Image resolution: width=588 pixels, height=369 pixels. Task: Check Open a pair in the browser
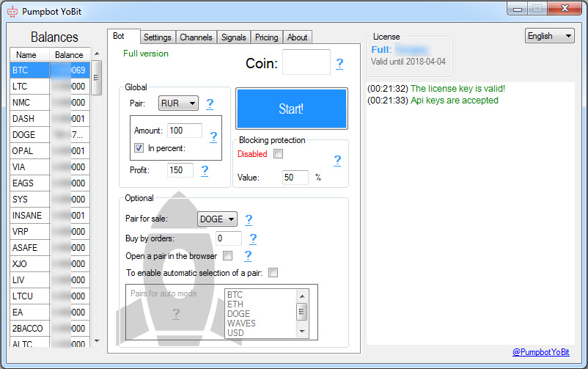[227, 255]
